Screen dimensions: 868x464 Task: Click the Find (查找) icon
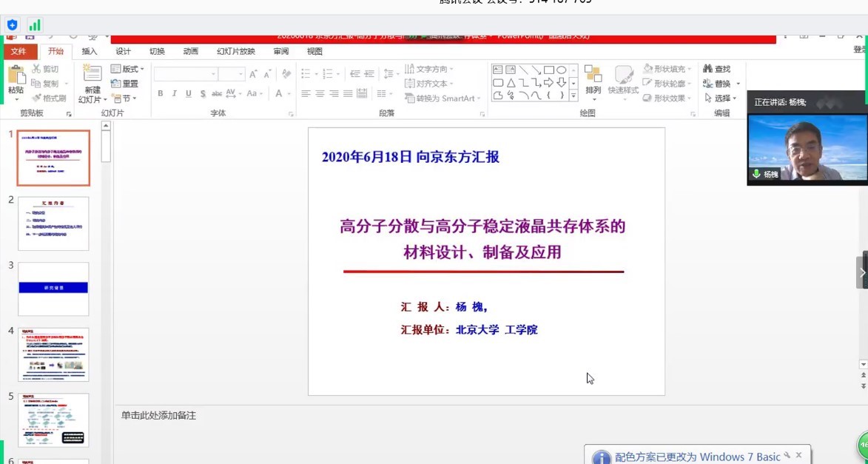(717, 69)
